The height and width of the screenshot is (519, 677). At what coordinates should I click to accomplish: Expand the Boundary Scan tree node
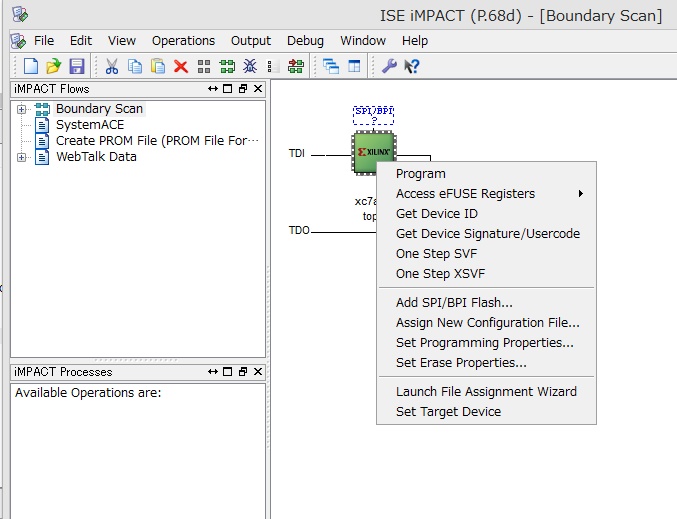click(x=21, y=109)
